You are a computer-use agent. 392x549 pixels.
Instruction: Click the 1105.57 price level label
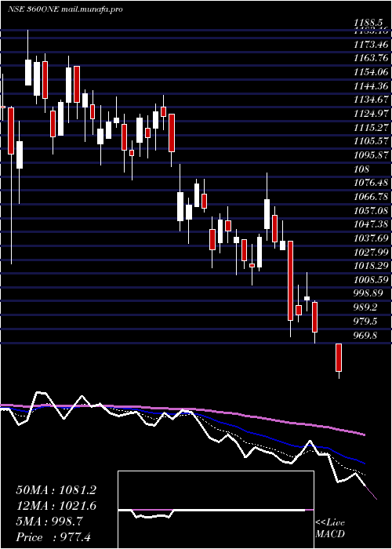point(371,141)
